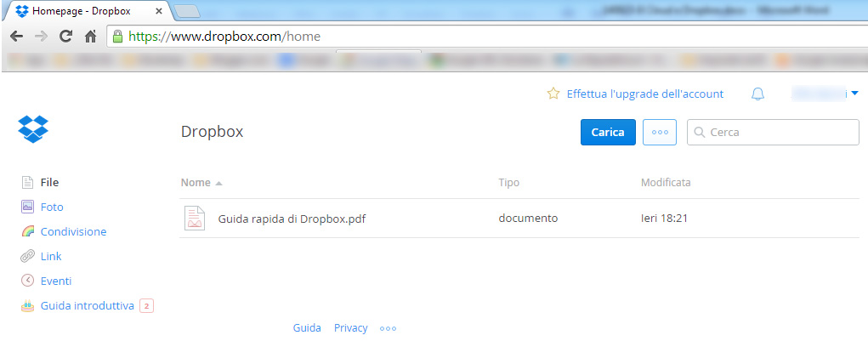Click the dropbox.com address bar URL

tap(224, 37)
